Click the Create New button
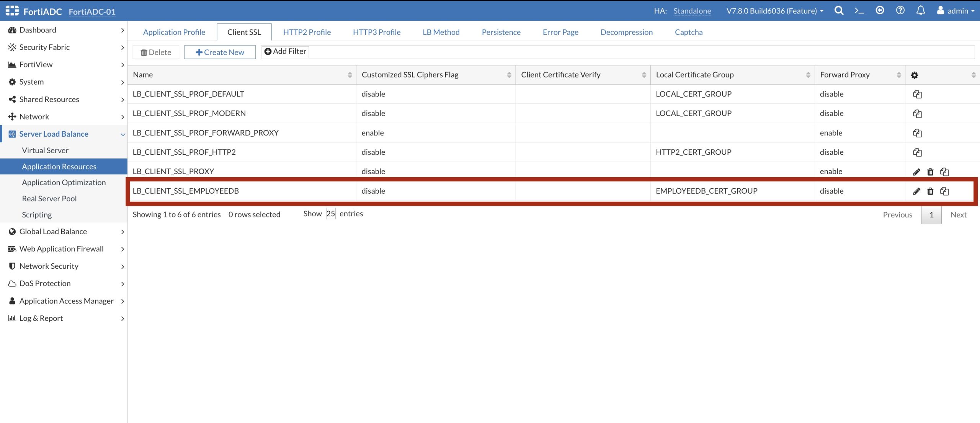This screenshot has height=423, width=980. pyautogui.click(x=220, y=52)
